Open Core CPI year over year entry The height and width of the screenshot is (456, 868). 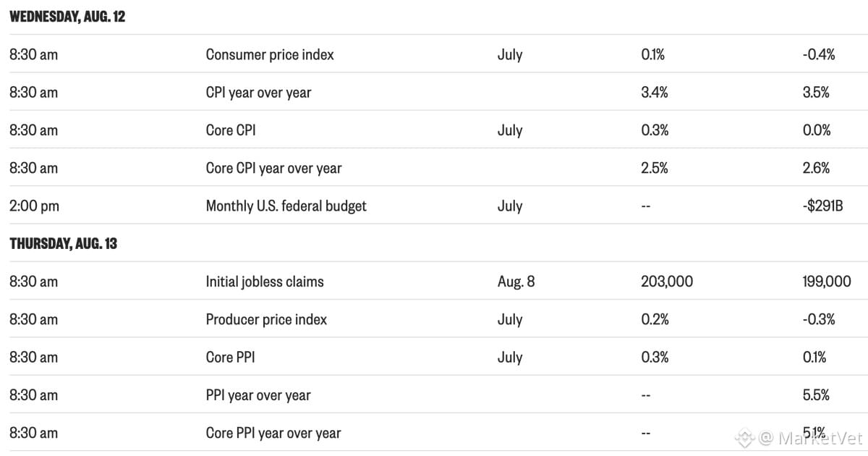tap(273, 168)
